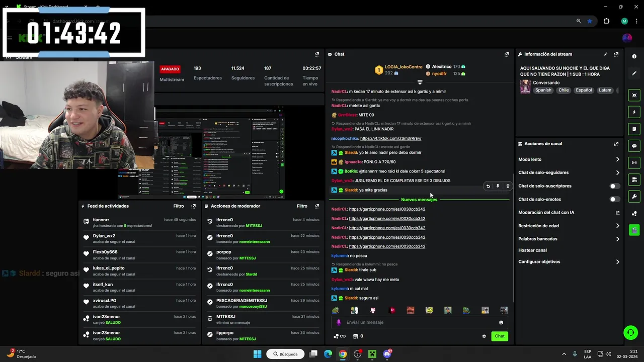Open the emoji picker in chat input
The width and height of the screenshot is (644, 362).
pos(501,323)
